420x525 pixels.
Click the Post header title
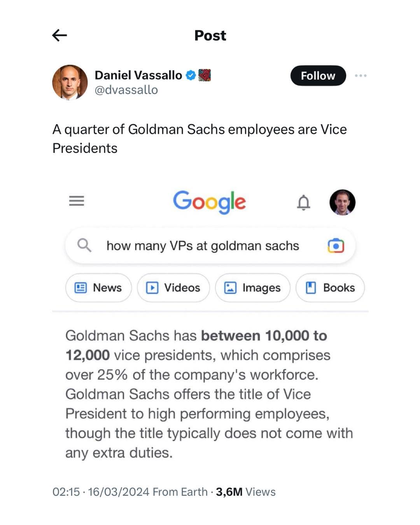210,35
